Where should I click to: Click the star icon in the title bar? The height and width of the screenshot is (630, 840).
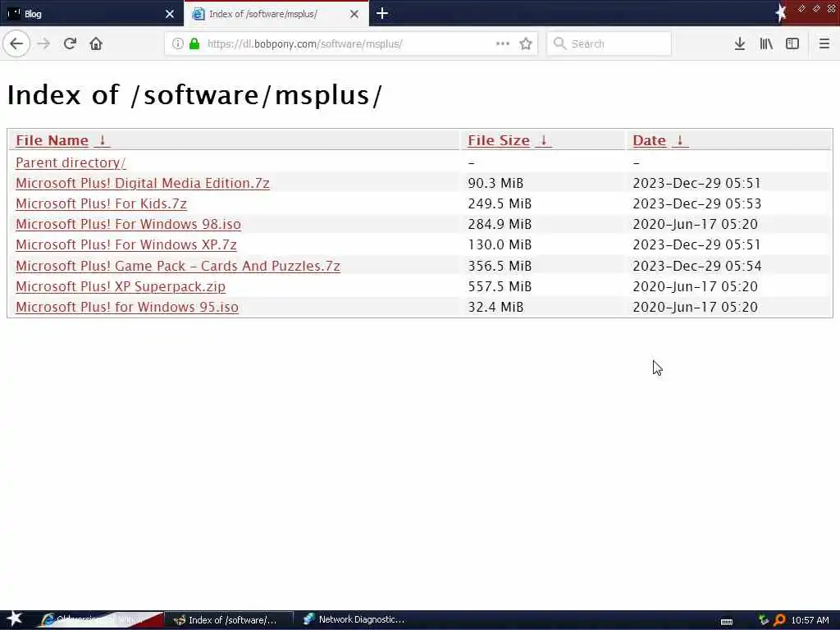click(781, 13)
